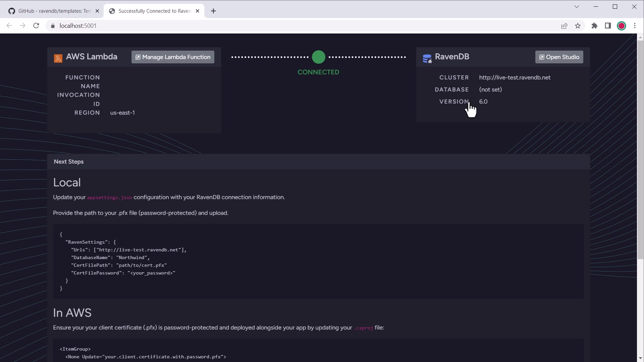Click the CertFilePath code line
The height and width of the screenshot is (362, 644).
point(119,265)
